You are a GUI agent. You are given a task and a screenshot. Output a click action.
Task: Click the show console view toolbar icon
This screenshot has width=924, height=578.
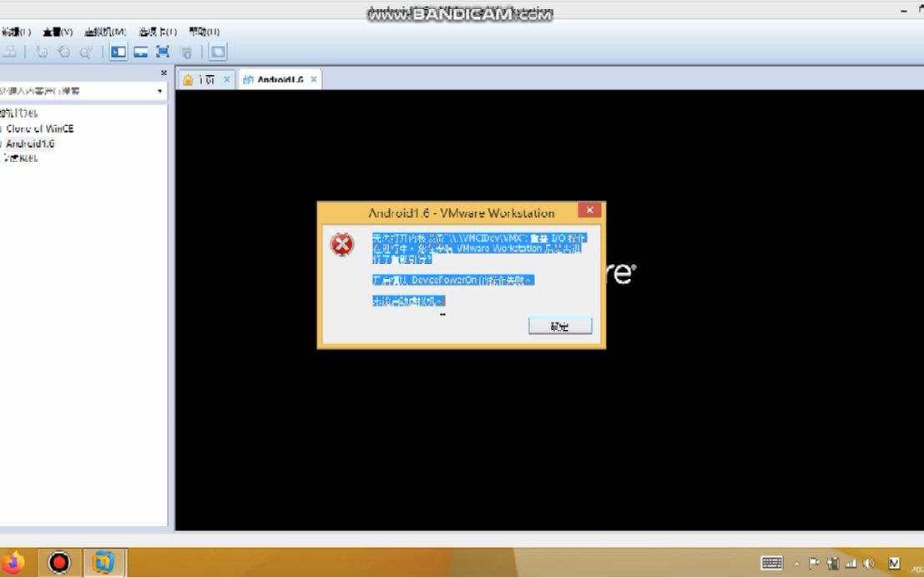217,51
